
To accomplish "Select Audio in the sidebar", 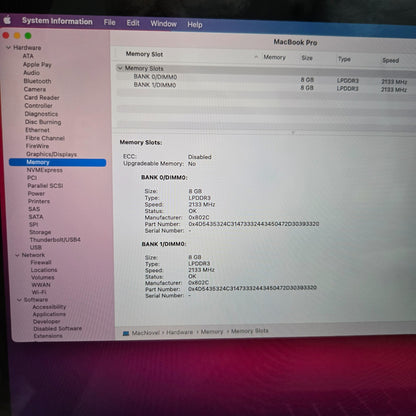I will [x=31, y=73].
